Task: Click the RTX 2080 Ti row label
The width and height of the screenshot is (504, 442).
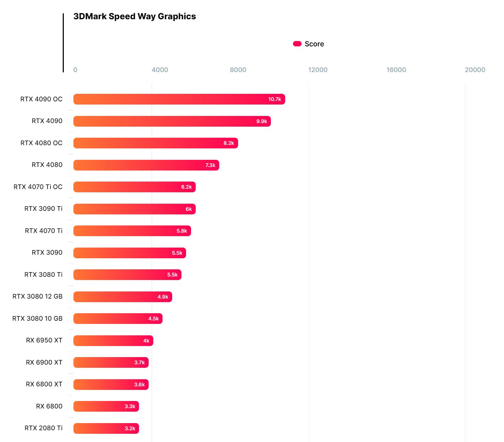Action: coord(43,428)
